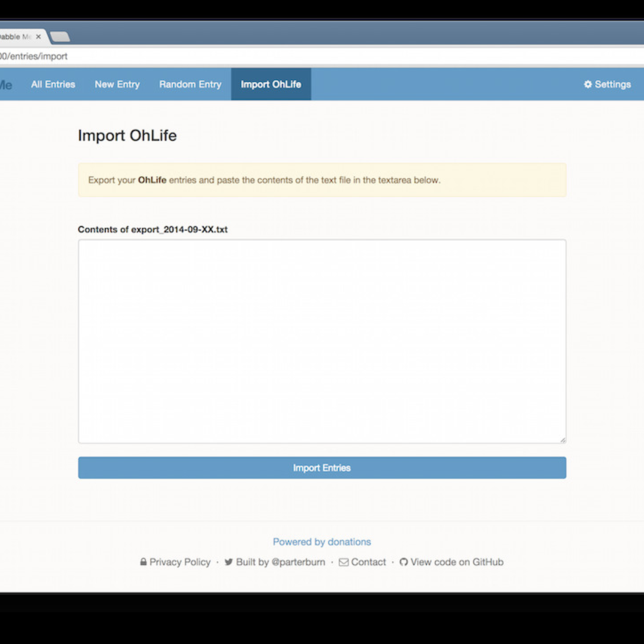Screen dimensions: 644x644
Task: Click the Import Entries button
Action: click(x=322, y=468)
